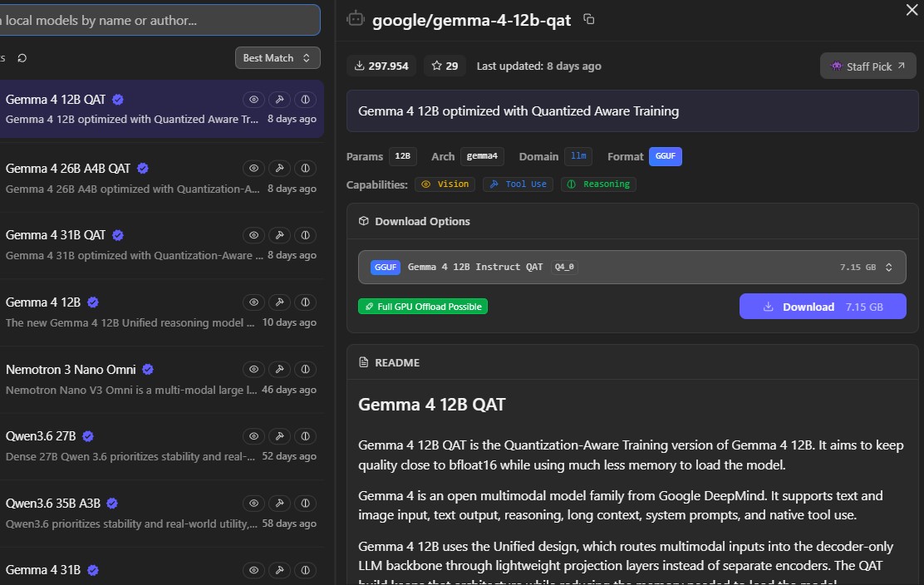Click the Vision capability tag
The width and height of the screenshot is (924, 585).
(445, 184)
